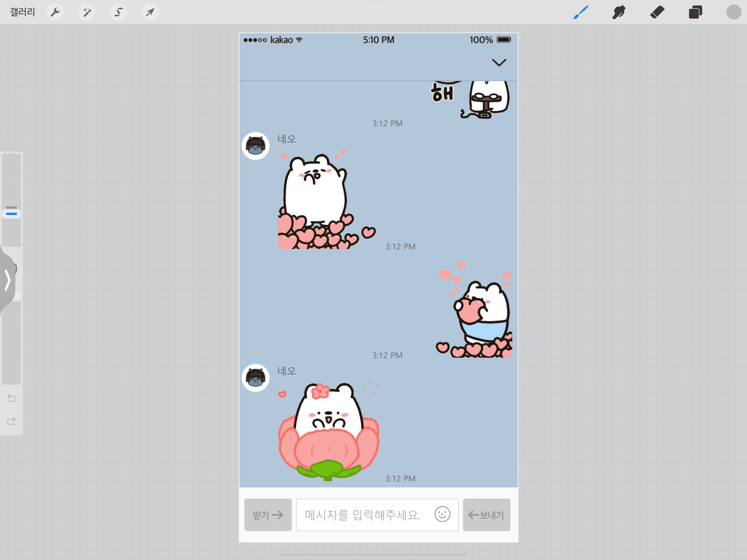Open the Layers panel
Viewport: 747px width, 560px height.
point(695,13)
